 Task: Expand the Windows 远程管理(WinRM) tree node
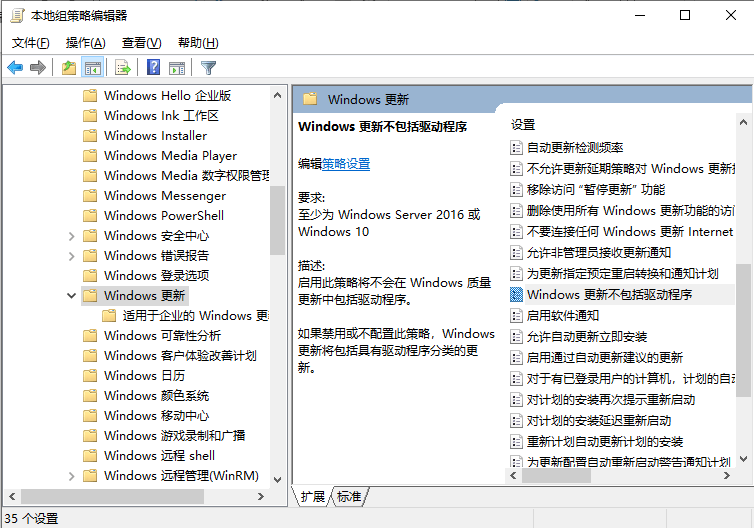point(71,476)
